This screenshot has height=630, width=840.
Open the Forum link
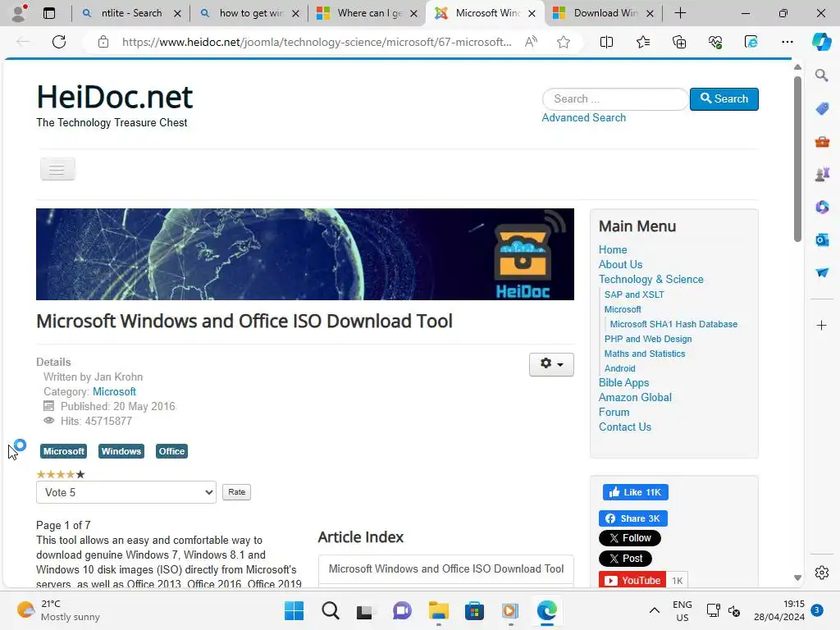tap(614, 413)
